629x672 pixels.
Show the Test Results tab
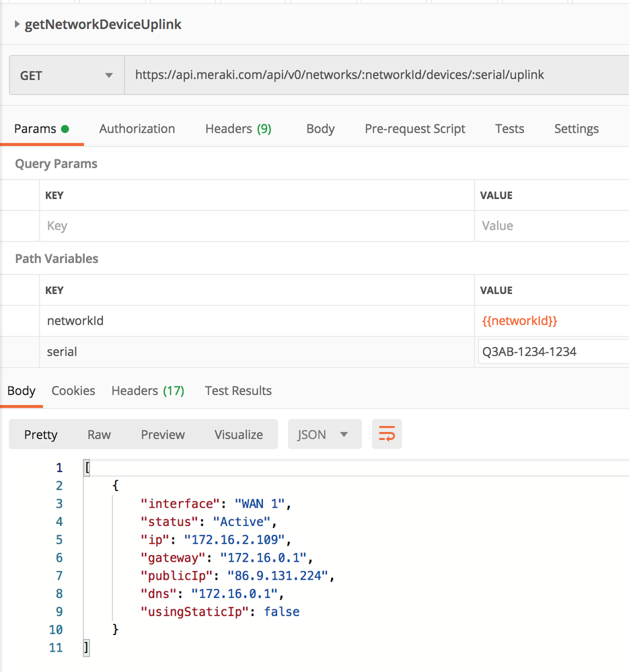(238, 391)
